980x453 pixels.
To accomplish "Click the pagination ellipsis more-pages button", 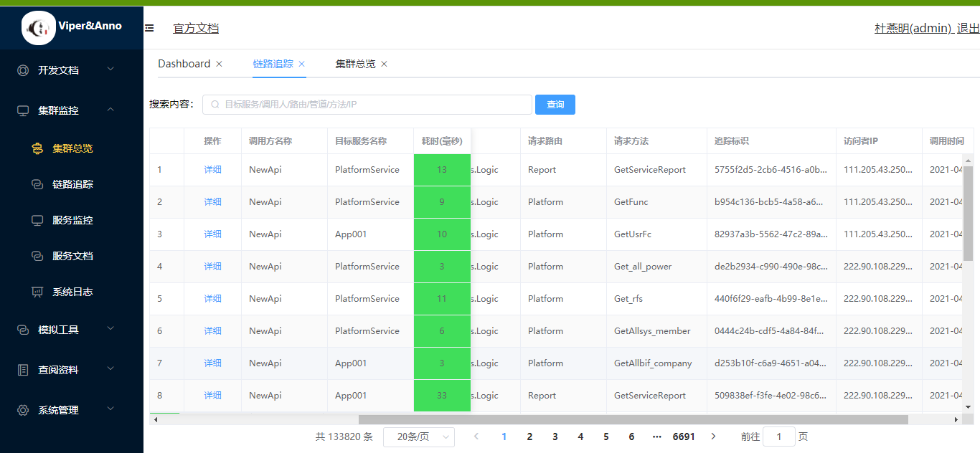I will pyautogui.click(x=657, y=437).
